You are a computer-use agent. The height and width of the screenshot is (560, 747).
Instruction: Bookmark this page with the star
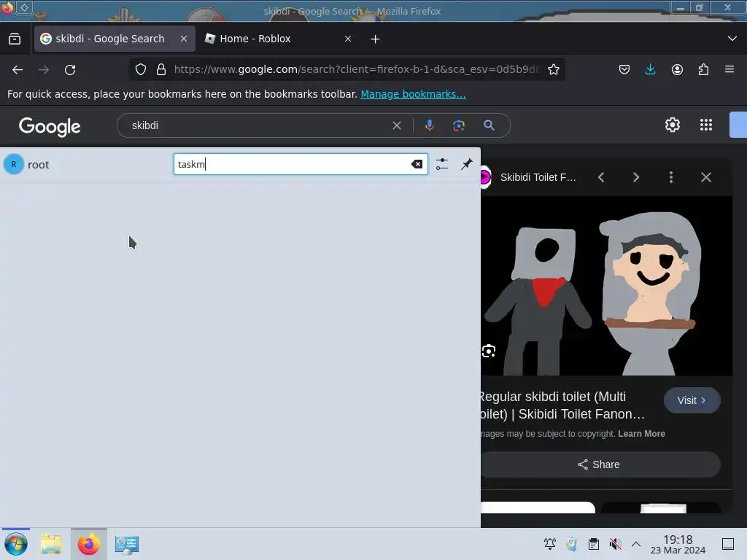[554, 69]
